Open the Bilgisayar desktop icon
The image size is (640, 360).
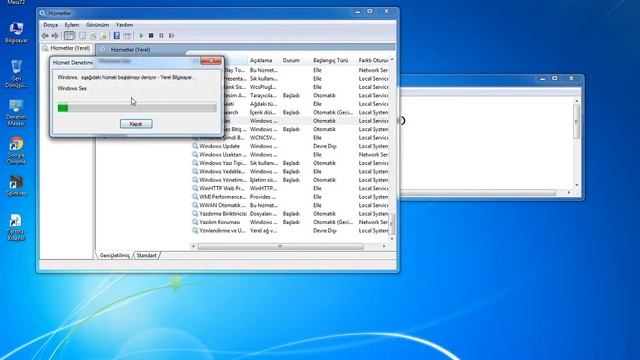[16, 33]
